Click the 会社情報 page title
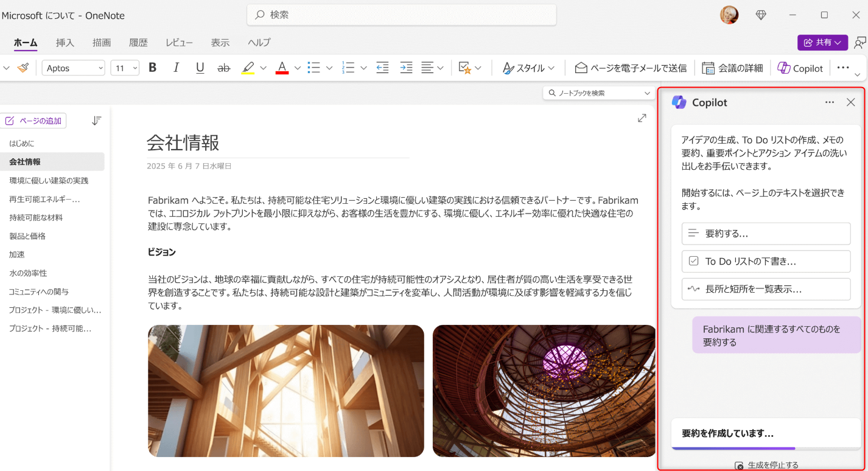Image resolution: width=868 pixels, height=471 pixels. click(183, 142)
